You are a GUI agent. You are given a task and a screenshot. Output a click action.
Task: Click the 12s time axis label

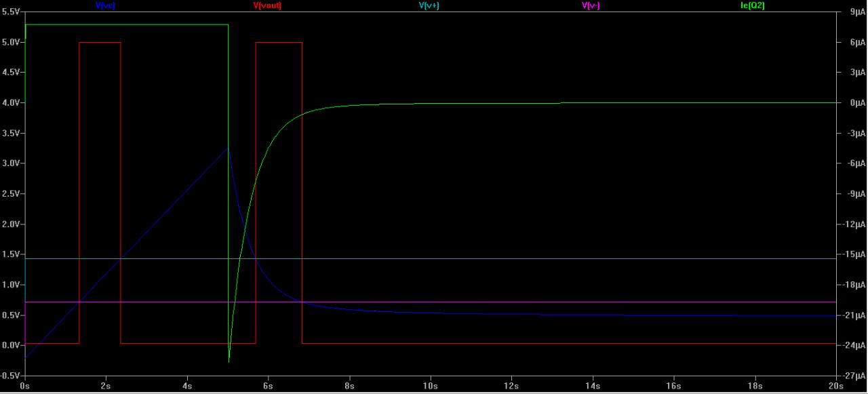[513, 386]
